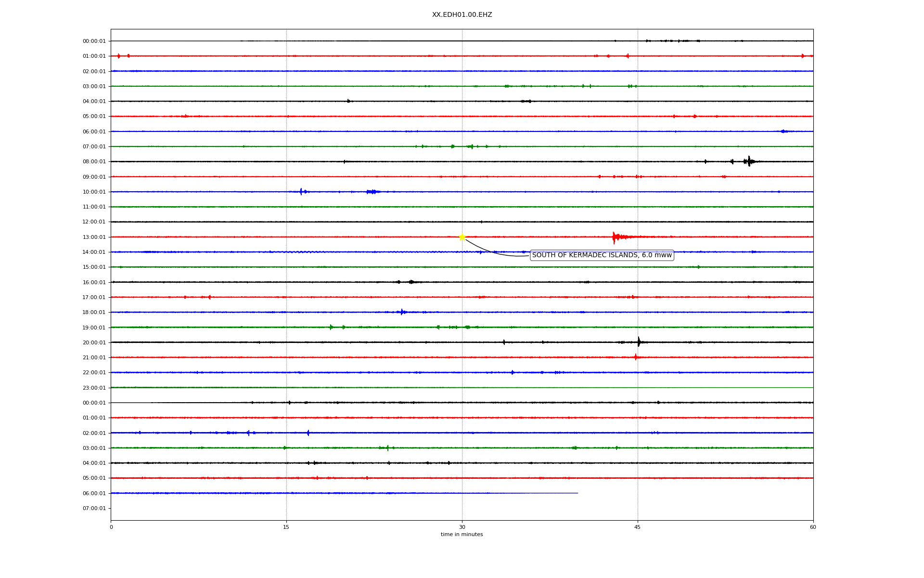The image size is (924, 578).
Task: Click the plot title XX.EDH01.00.EHZ
Action: click(462, 15)
